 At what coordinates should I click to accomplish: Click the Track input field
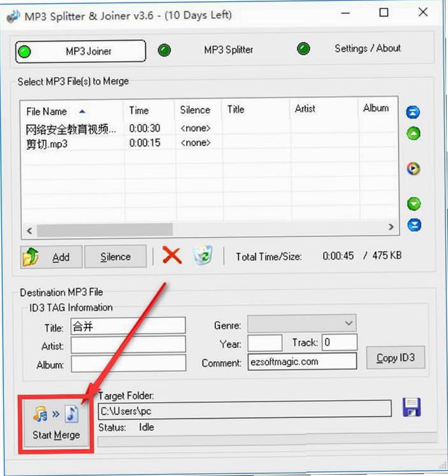339,342
